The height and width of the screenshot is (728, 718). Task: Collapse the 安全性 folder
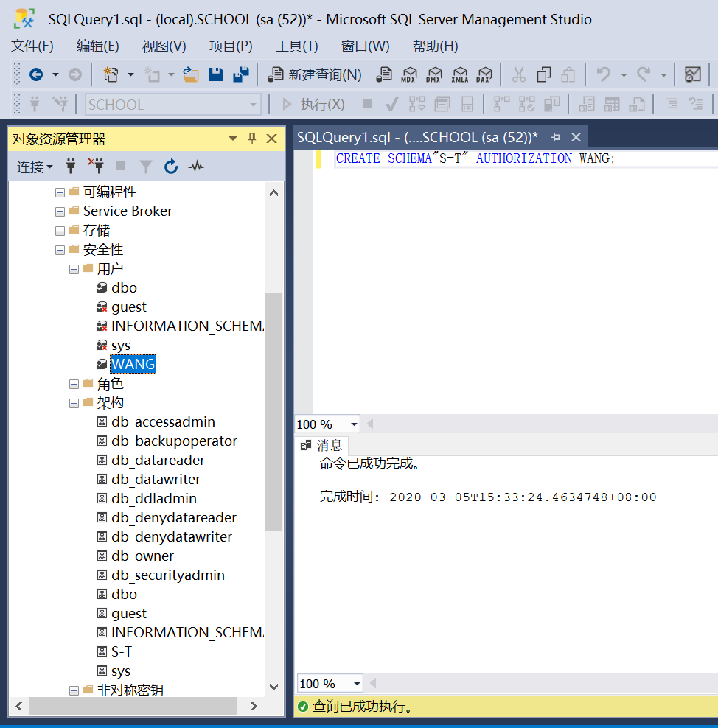60,251
